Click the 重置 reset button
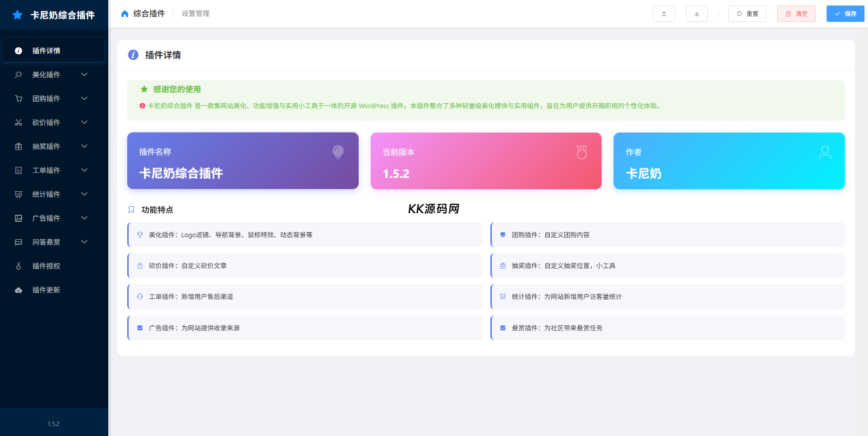 (747, 14)
